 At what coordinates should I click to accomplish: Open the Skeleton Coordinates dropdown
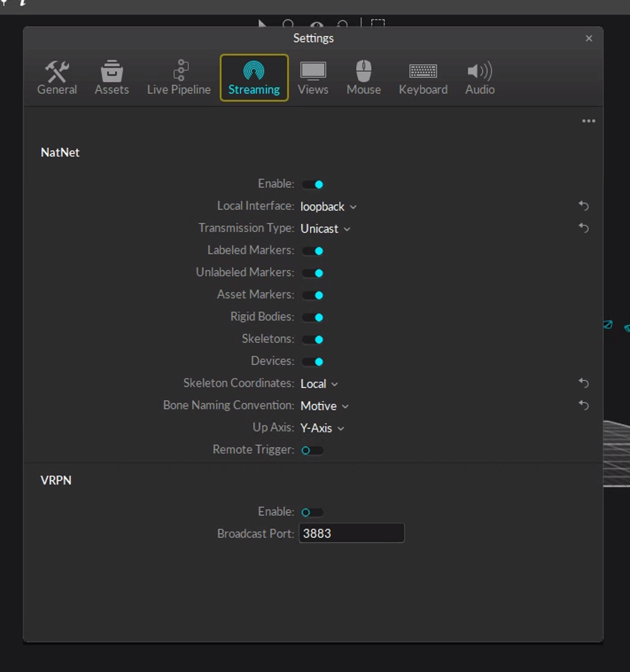[x=319, y=384]
